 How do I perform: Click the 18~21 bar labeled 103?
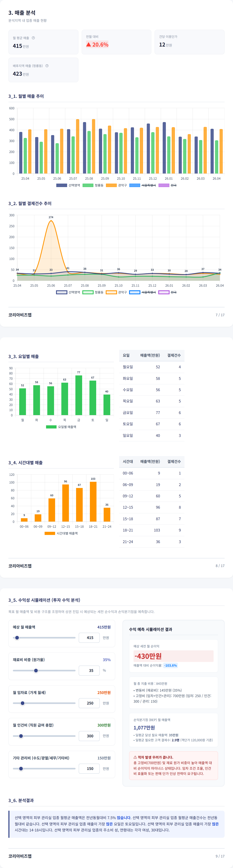click(x=93, y=502)
